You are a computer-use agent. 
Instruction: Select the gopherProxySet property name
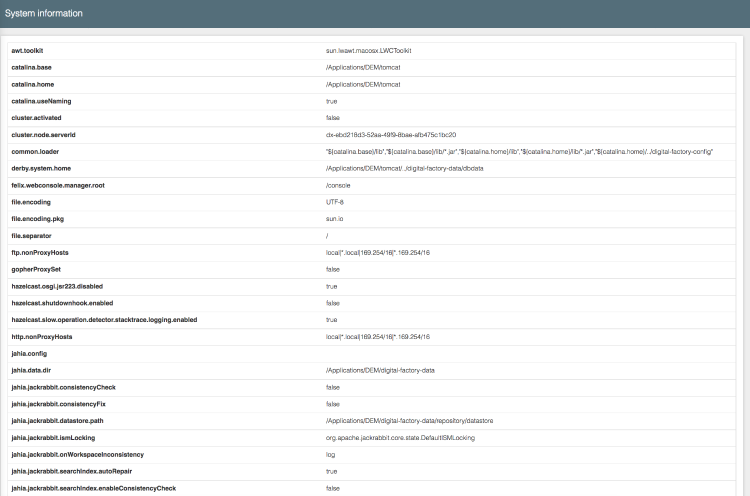coord(36,269)
